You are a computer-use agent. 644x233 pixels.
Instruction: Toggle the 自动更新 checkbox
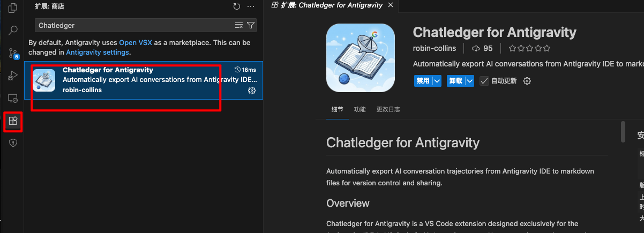point(484,81)
